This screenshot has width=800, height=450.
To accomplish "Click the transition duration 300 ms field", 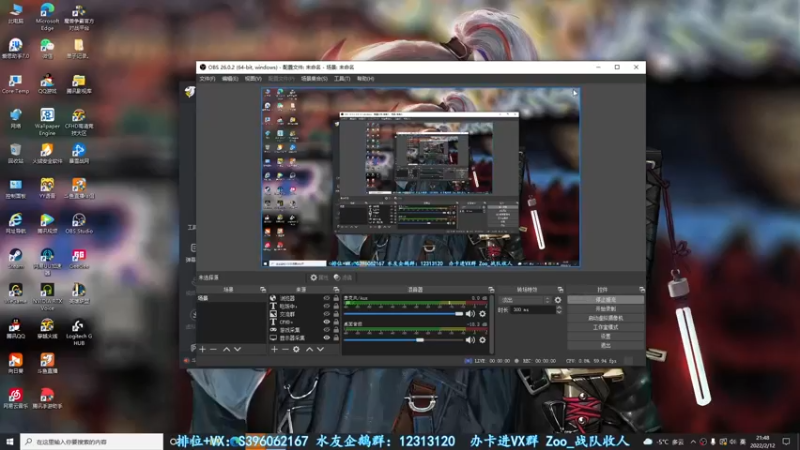I will click(532, 310).
